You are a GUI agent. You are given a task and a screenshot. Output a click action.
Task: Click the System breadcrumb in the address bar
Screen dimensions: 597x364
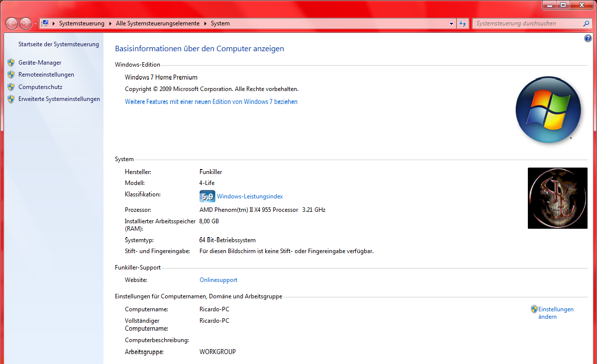click(x=220, y=23)
